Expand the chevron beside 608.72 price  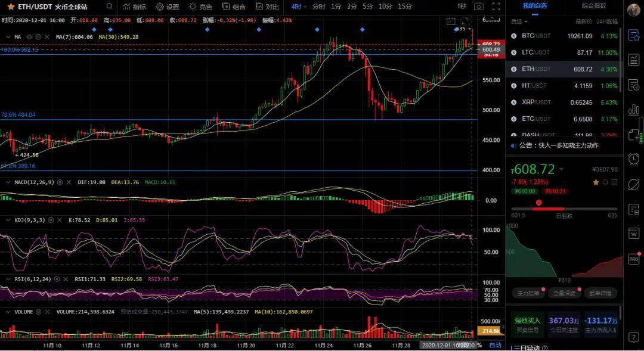tap(561, 169)
